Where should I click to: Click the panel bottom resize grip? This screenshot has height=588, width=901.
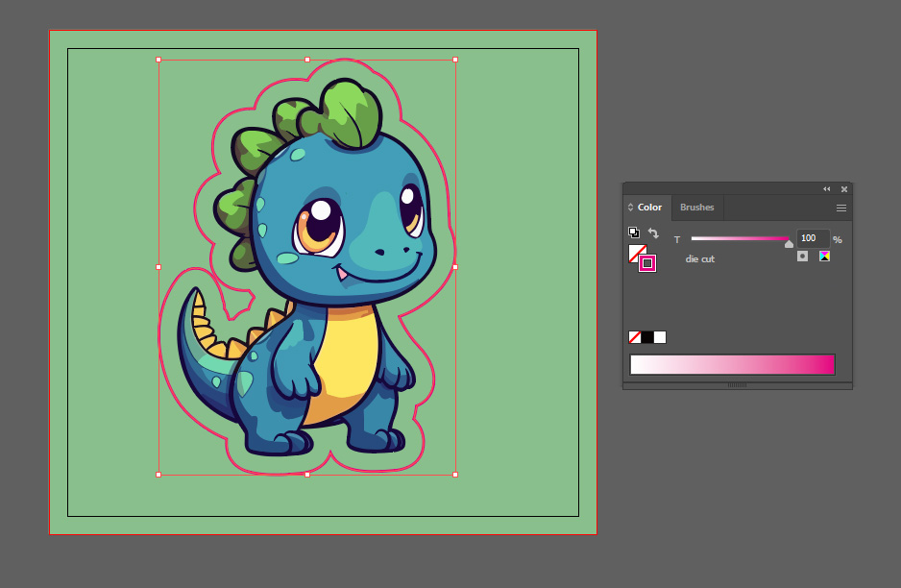coord(738,385)
